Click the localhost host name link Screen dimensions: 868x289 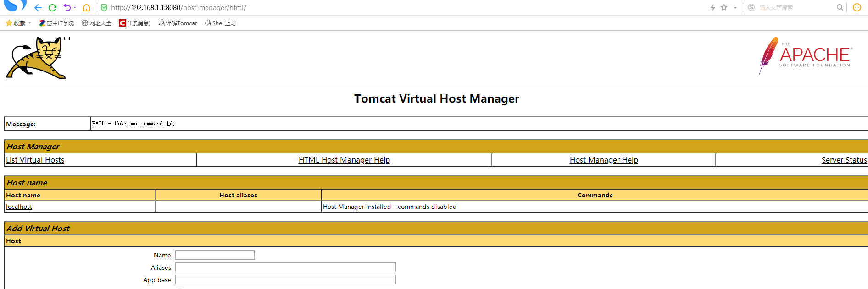(19, 207)
